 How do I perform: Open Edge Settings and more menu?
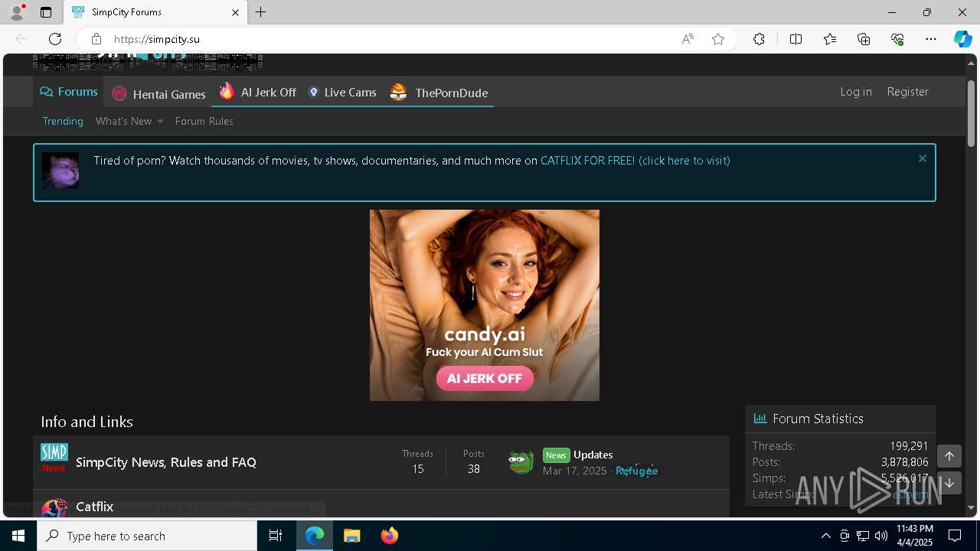tap(931, 39)
